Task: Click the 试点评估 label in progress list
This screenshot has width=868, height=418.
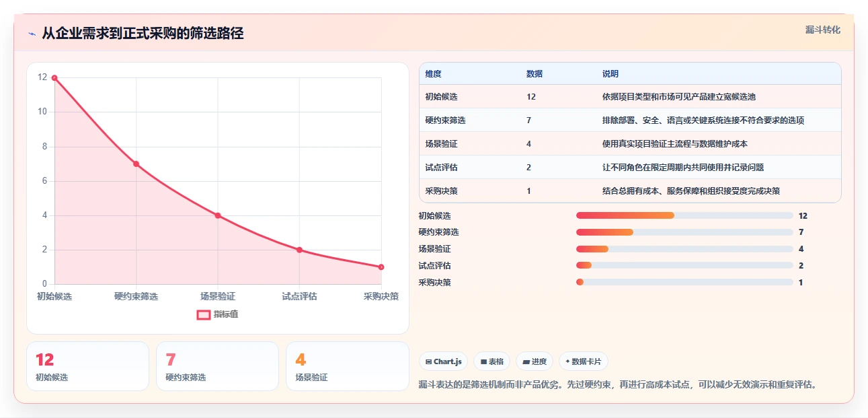Action: coord(434,266)
